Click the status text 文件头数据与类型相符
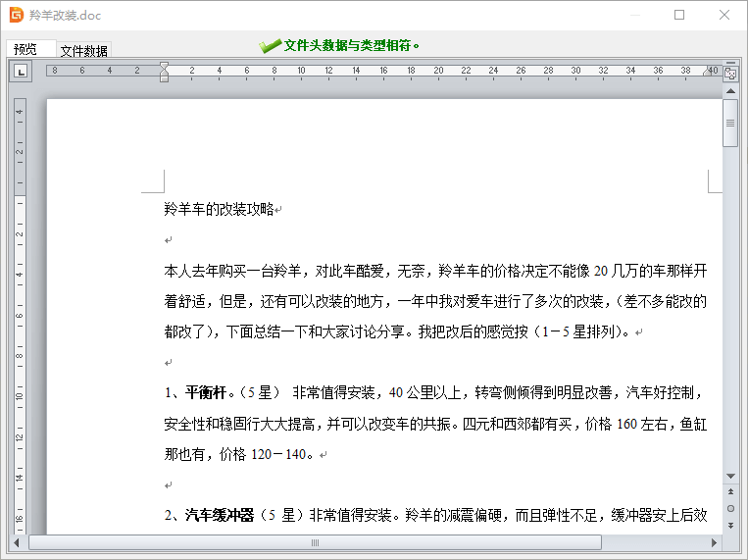748x560 pixels. click(347, 46)
